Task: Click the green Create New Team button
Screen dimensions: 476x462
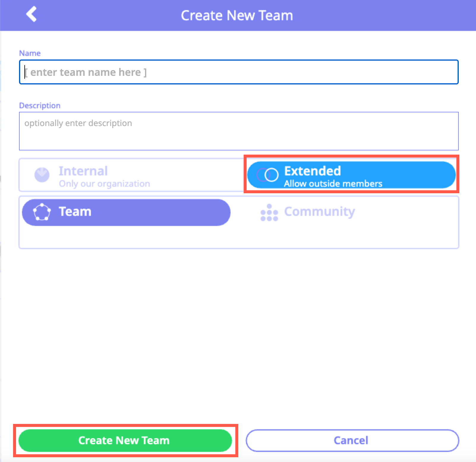Action: tap(125, 440)
